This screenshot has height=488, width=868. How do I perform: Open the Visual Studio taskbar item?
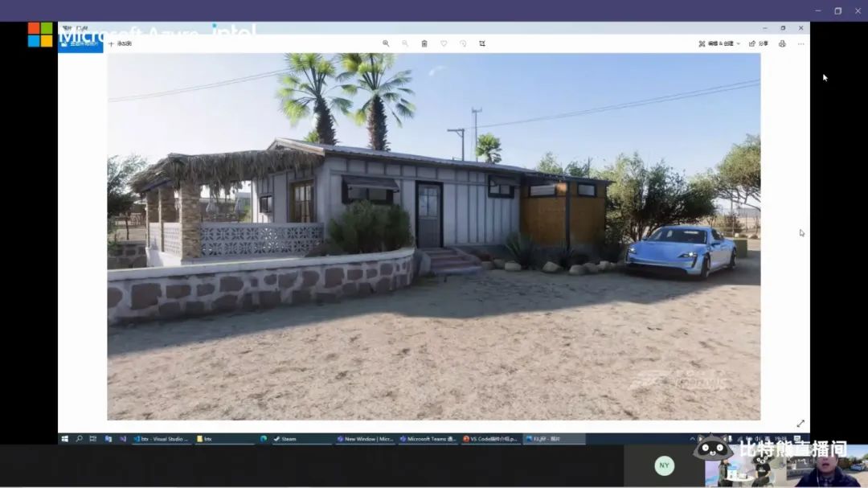click(161, 439)
